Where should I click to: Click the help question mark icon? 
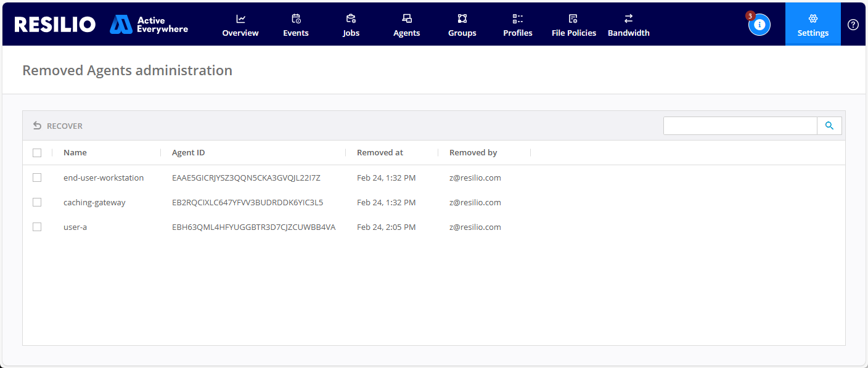853,25
